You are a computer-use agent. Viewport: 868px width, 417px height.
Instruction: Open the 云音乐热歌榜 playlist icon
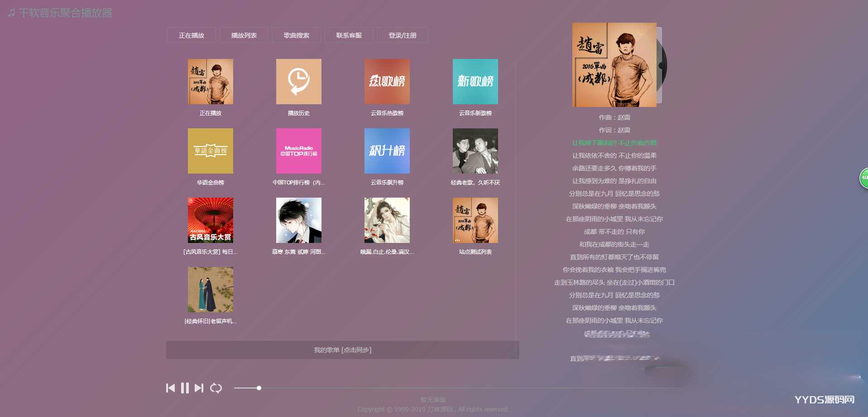click(x=387, y=82)
